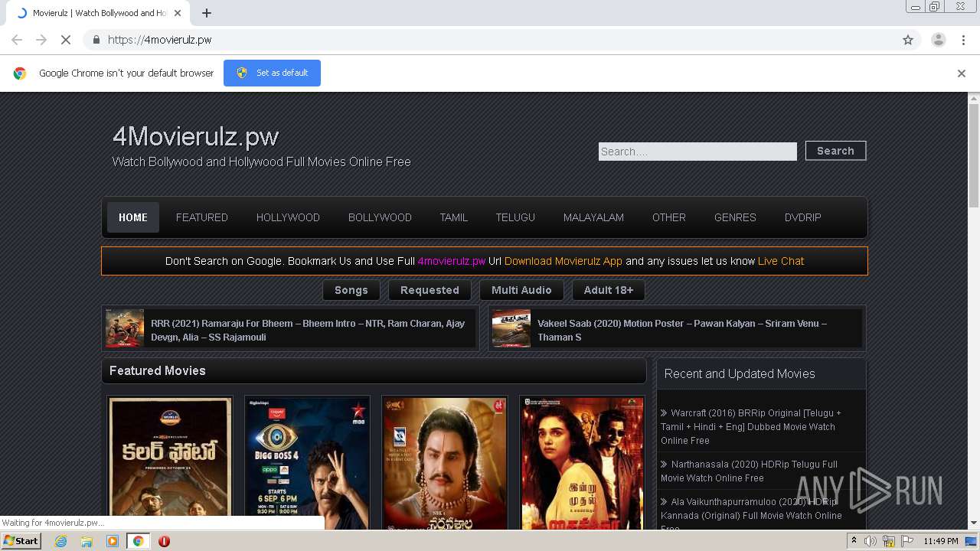This screenshot has height=551, width=980.
Task: Click the Adult 18+ button
Action: pyautogui.click(x=609, y=290)
